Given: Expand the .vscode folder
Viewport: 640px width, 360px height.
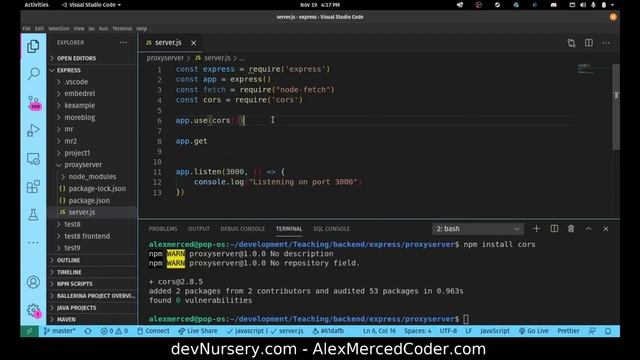Looking at the screenshot, I should (x=76, y=82).
